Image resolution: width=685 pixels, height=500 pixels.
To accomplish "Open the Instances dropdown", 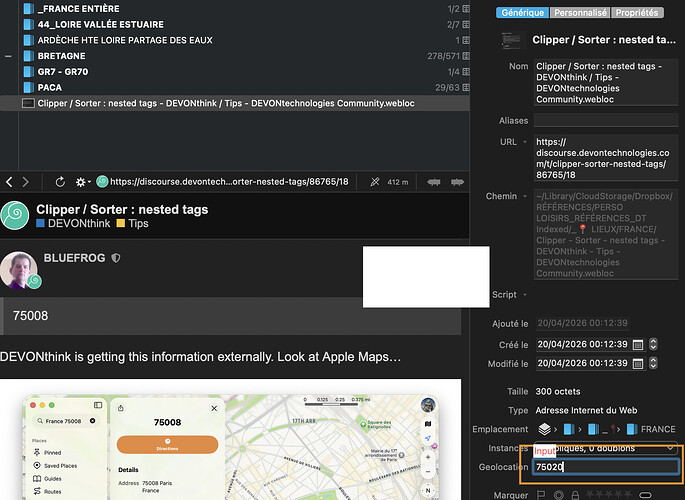I will (605, 448).
